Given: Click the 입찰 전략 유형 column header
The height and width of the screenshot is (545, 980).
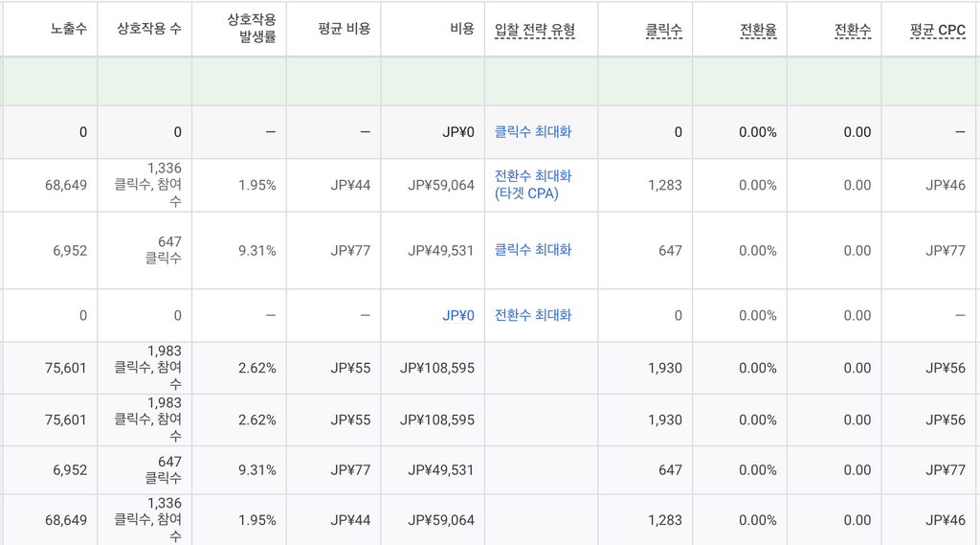Looking at the screenshot, I should [x=535, y=30].
